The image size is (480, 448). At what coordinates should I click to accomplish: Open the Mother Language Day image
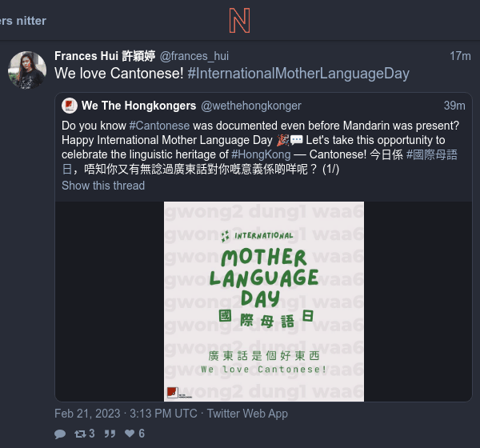click(264, 302)
